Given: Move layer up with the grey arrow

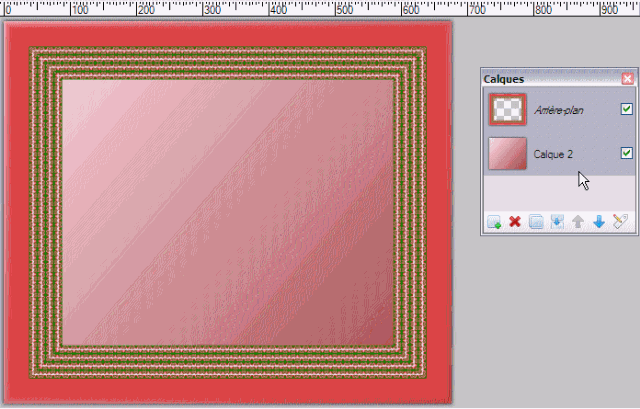Looking at the screenshot, I should (x=578, y=221).
